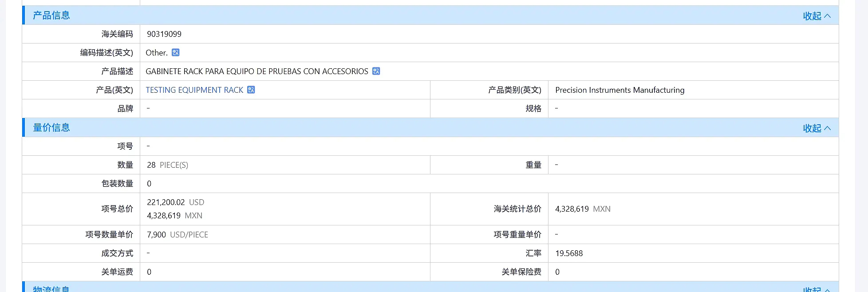Click the unit price 7,900 USD/PIECE
The image size is (868, 292).
tap(178, 235)
